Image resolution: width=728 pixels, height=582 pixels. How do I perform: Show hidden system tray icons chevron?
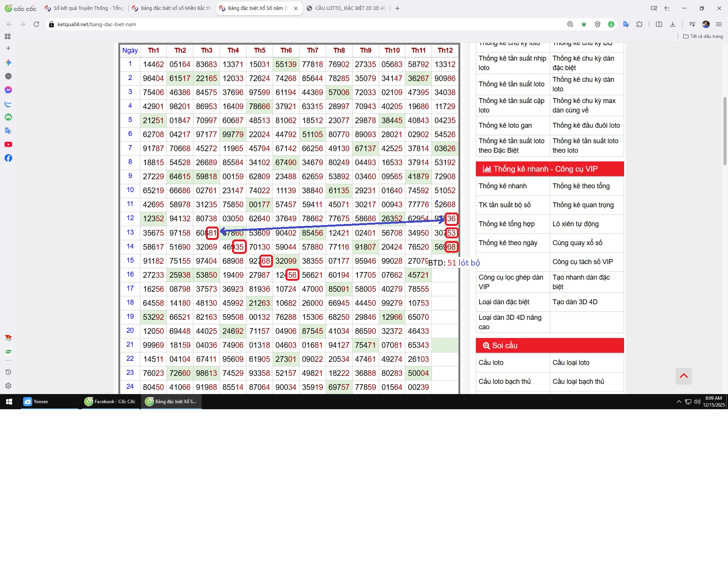click(x=679, y=402)
